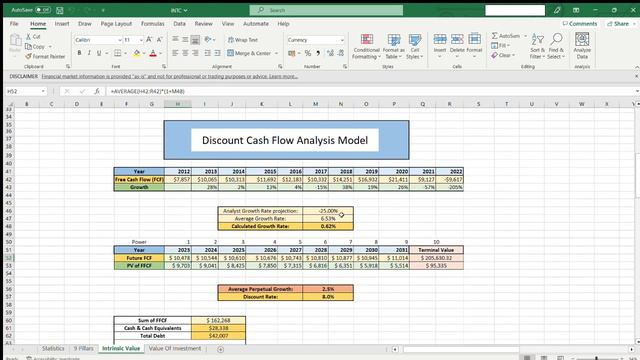The image size is (640, 360).
Task: Open the File menu
Action: [x=14, y=24]
